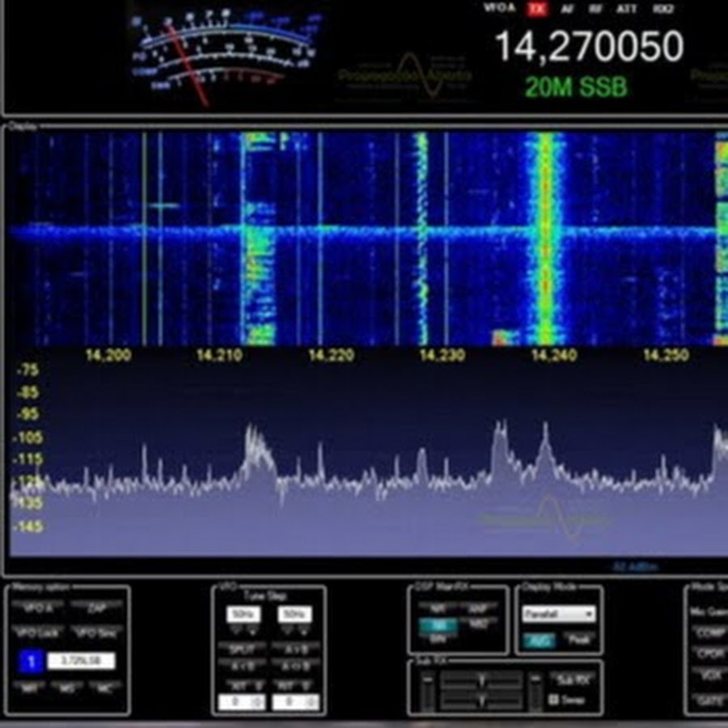Open the right 50Hz tune step box

pyautogui.click(x=294, y=614)
